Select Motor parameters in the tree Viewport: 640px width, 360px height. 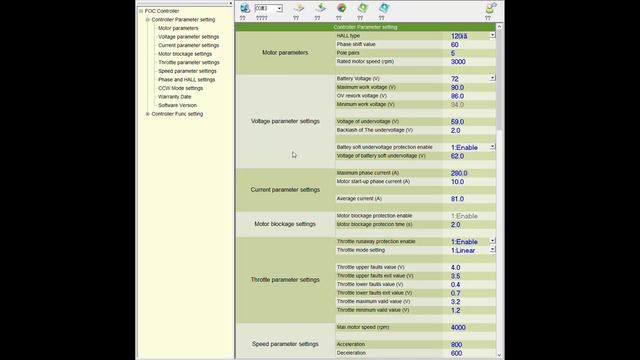pos(178,28)
